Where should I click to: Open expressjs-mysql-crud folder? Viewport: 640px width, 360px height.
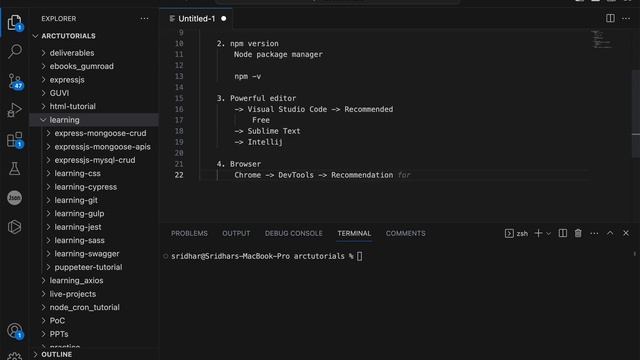(95, 160)
